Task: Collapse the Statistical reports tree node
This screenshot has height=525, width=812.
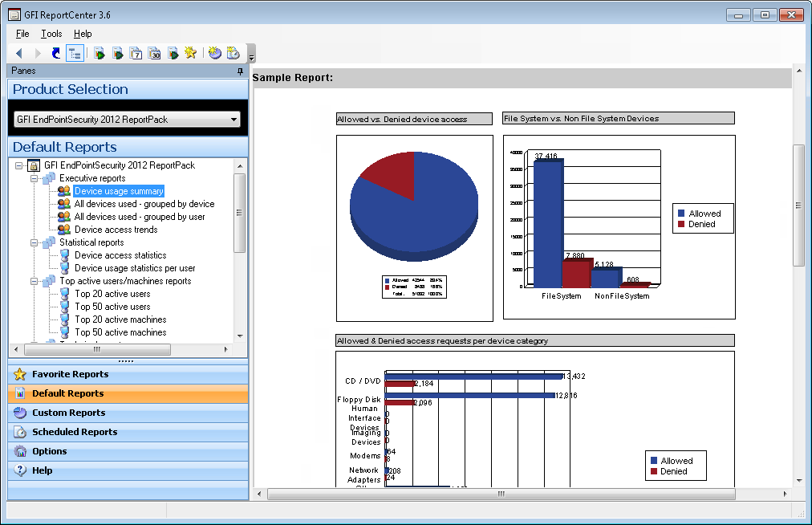Action: (35, 242)
